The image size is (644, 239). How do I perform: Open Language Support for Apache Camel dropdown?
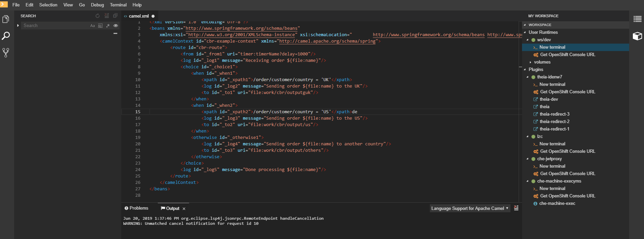[x=469, y=208]
